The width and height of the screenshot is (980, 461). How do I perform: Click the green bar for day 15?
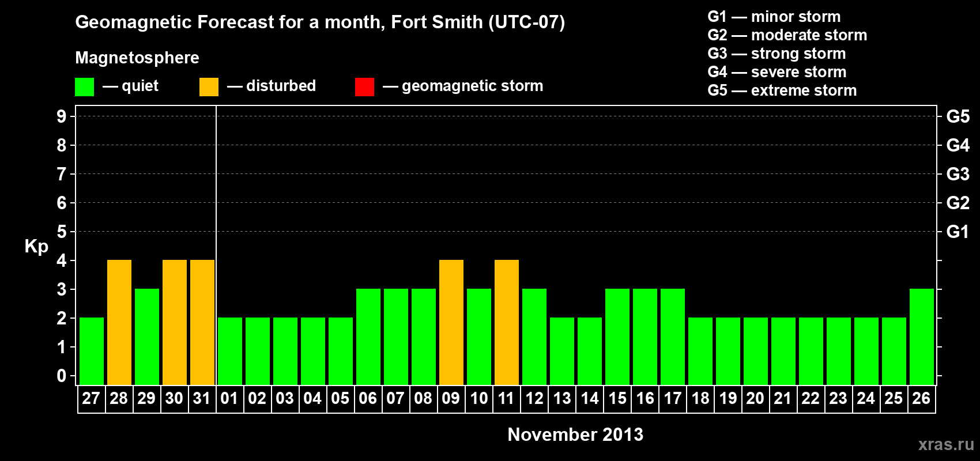click(x=617, y=337)
